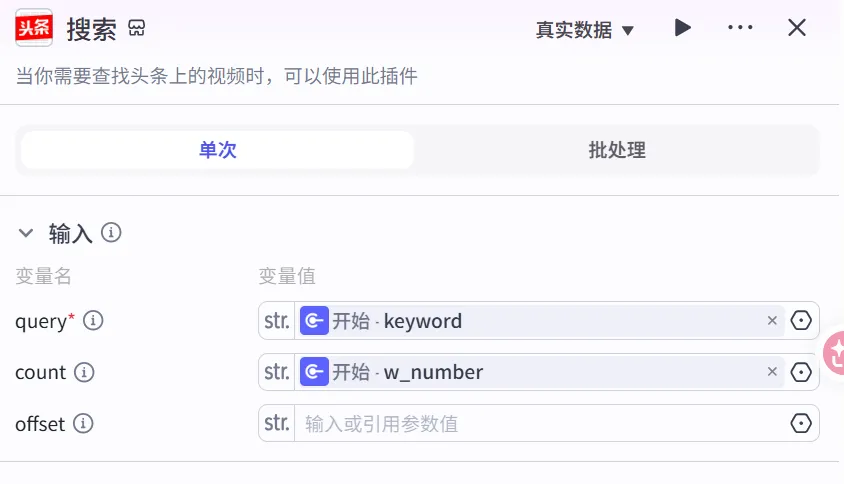This screenshot has width=844, height=484.
Task: Switch to the 批处理 tab
Action: pos(616,150)
